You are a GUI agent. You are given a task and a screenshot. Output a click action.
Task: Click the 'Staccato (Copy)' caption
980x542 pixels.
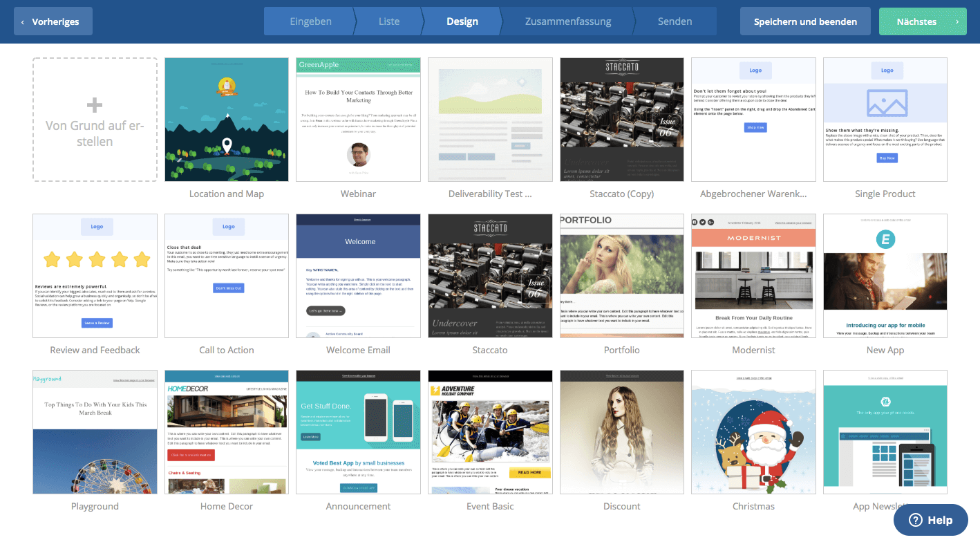click(x=622, y=194)
